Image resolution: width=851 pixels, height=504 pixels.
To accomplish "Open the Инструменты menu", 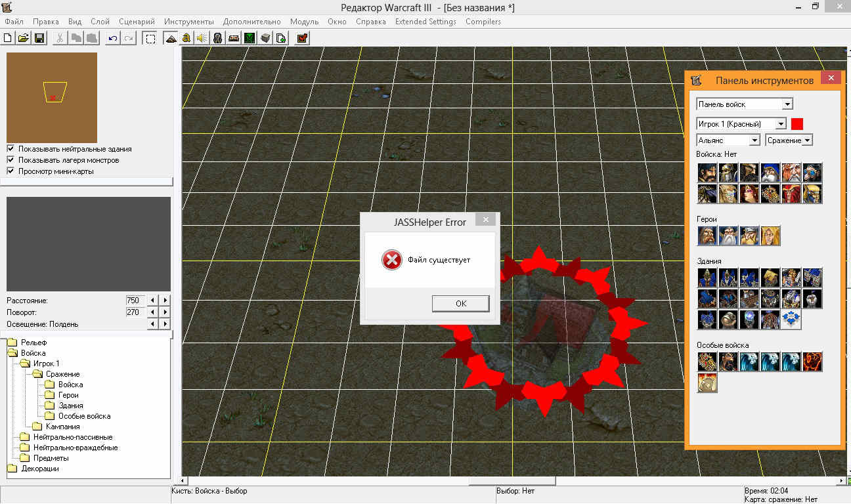I will (x=189, y=22).
